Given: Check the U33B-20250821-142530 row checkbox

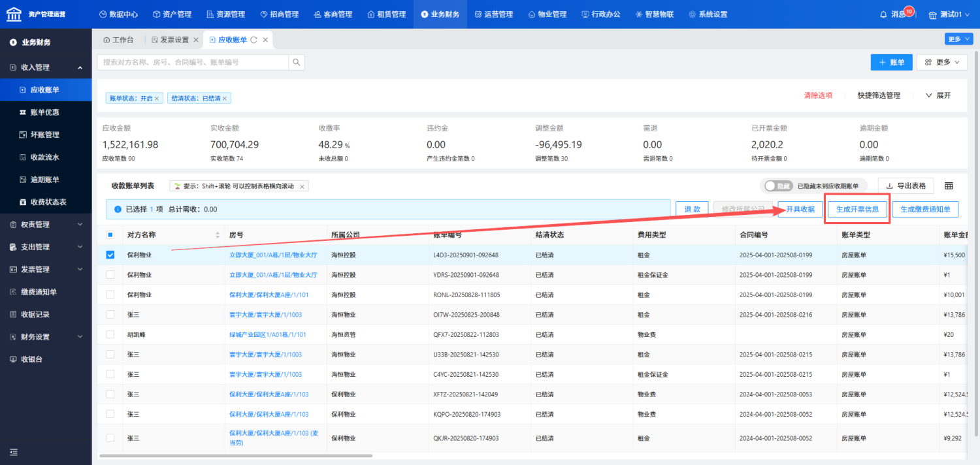Looking at the screenshot, I should point(110,355).
